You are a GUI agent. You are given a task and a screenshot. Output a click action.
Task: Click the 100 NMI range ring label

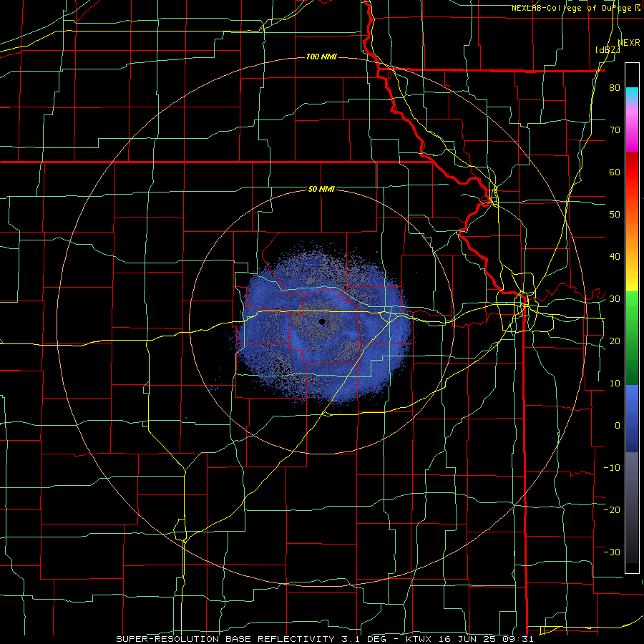321,57
